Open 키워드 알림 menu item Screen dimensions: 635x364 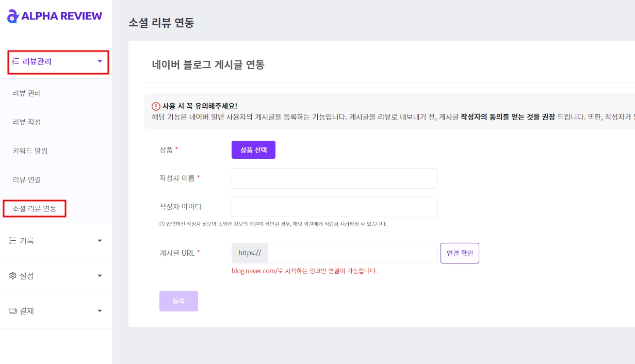30,151
